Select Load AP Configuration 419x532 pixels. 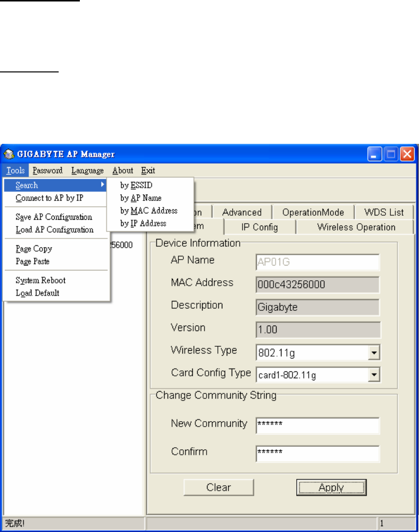point(54,230)
